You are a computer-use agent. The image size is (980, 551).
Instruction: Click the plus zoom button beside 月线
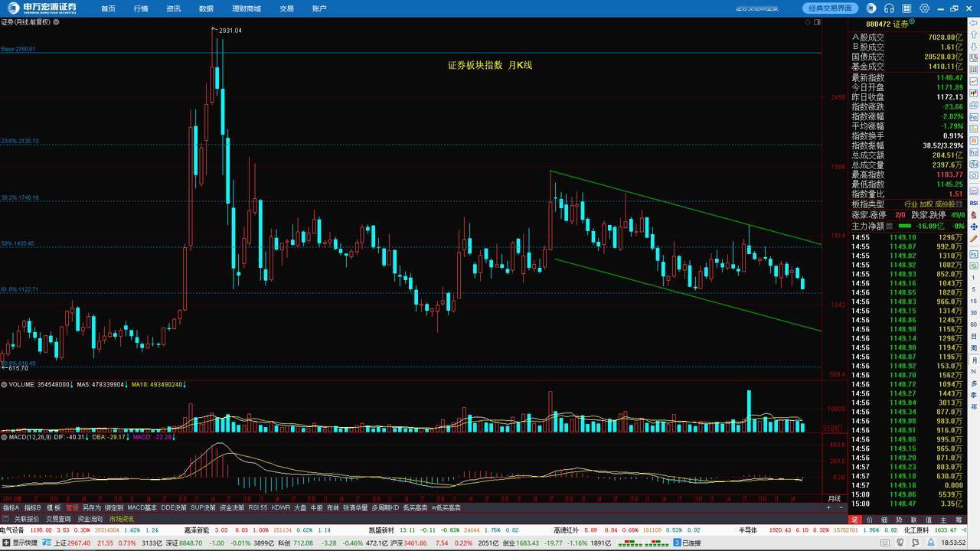tap(829, 507)
